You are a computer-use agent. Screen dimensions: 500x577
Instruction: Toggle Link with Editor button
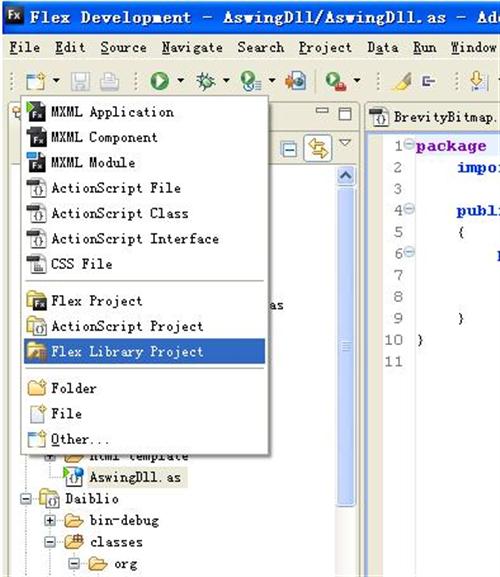coord(318,148)
